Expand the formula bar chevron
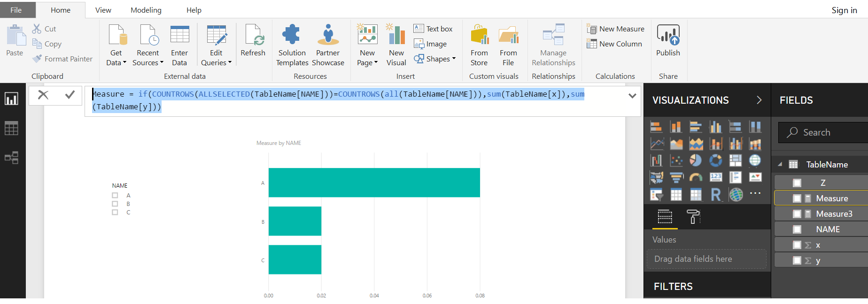The height and width of the screenshot is (304, 868). tap(632, 96)
